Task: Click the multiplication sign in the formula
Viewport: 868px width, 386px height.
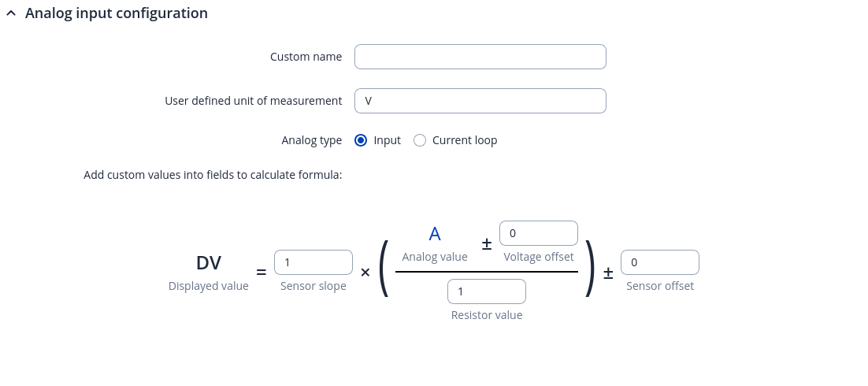Action: pyautogui.click(x=365, y=273)
